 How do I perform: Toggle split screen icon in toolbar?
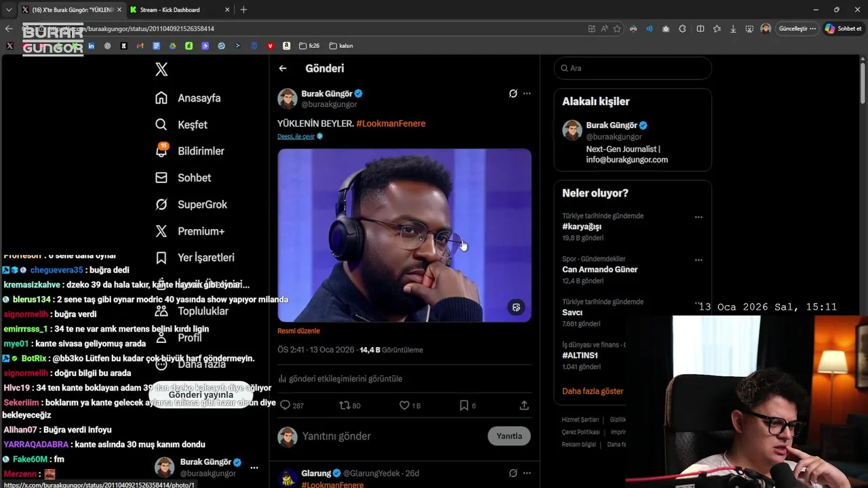pos(701,28)
